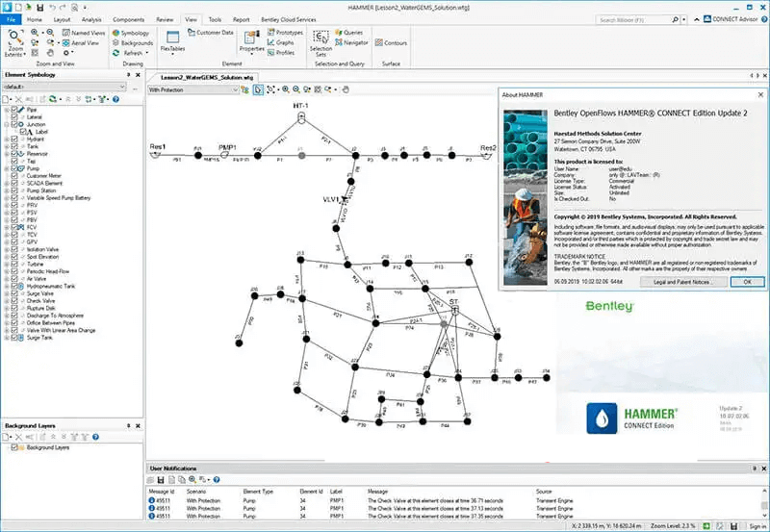Open the Properties panel from the ribbon
The width and height of the screenshot is (770, 532).
tap(252, 41)
